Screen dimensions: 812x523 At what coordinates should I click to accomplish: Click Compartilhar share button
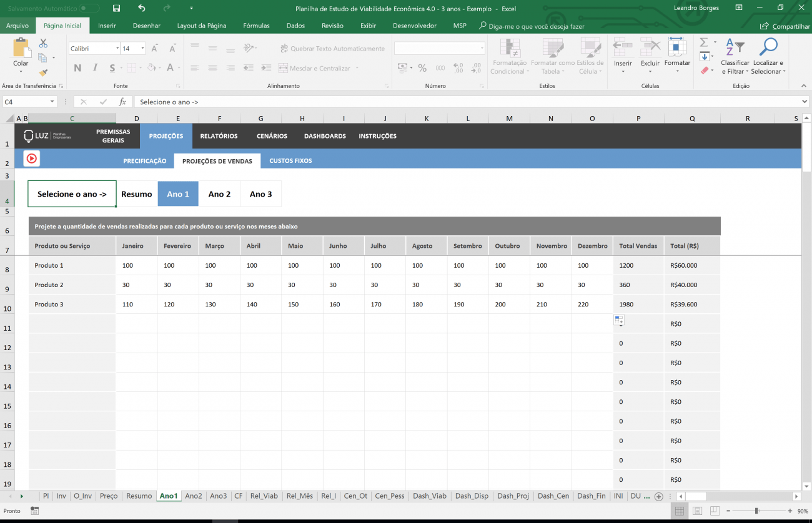tap(785, 26)
